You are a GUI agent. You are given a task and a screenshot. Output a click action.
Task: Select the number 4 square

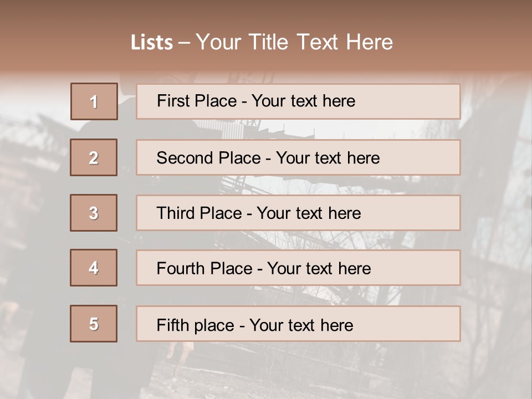point(94,268)
